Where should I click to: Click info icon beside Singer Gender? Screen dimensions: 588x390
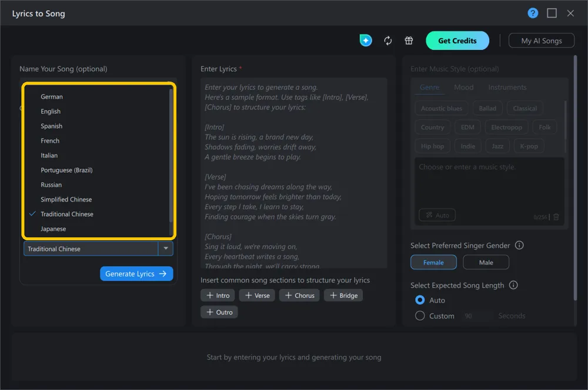(x=519, y=245)
